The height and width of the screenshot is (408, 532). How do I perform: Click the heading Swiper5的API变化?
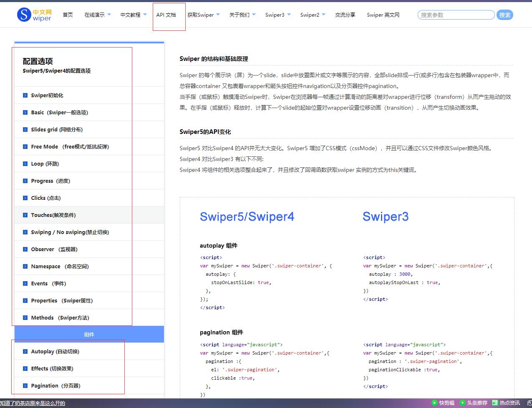pos(205,132)
